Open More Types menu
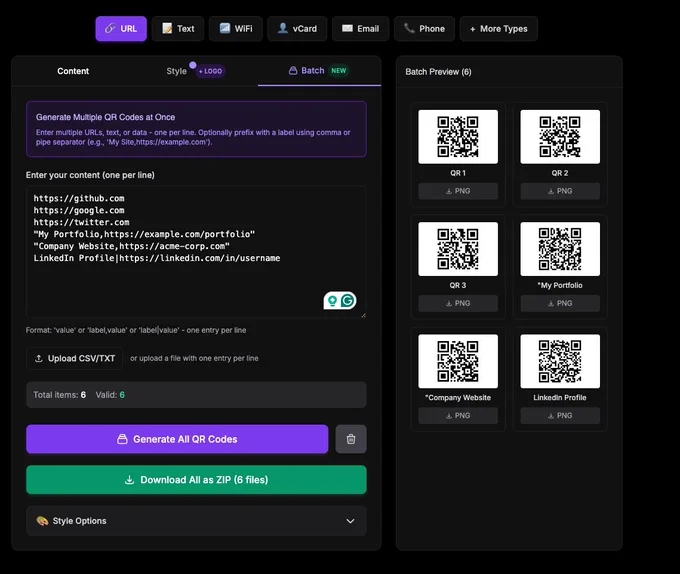The width and height of the screenshot is (680, 574). pyautogui.click(x=499, y=29)
